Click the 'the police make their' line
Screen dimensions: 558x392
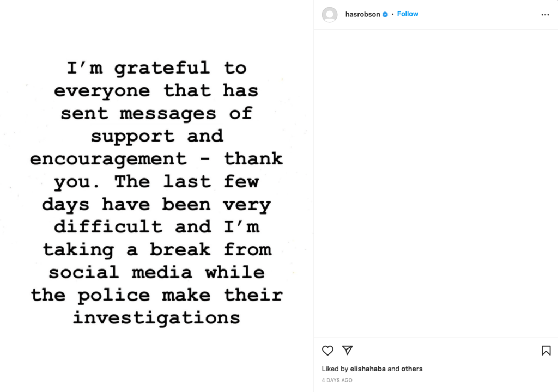156,295
